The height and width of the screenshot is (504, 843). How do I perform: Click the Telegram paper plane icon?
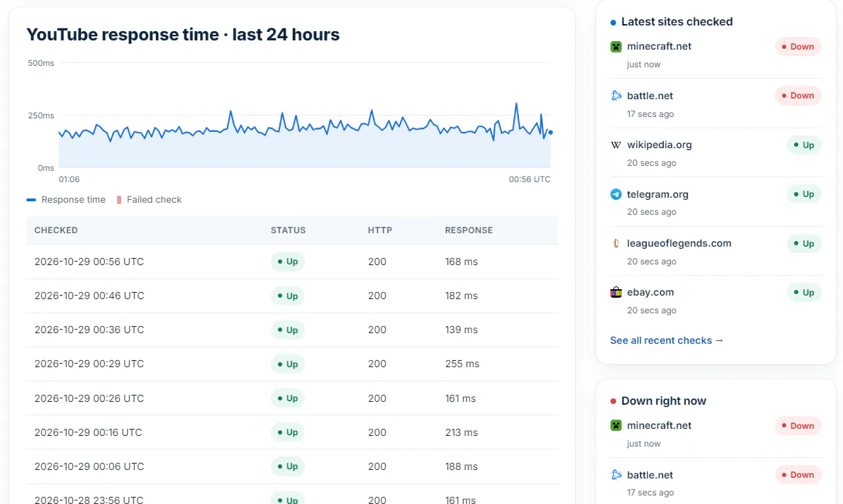(x=616, y=194)
